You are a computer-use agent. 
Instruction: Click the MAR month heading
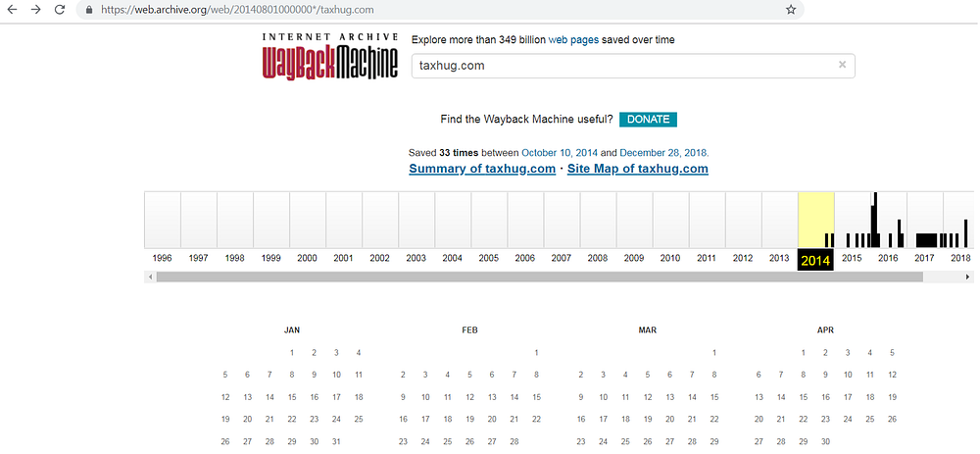(648, 330)
